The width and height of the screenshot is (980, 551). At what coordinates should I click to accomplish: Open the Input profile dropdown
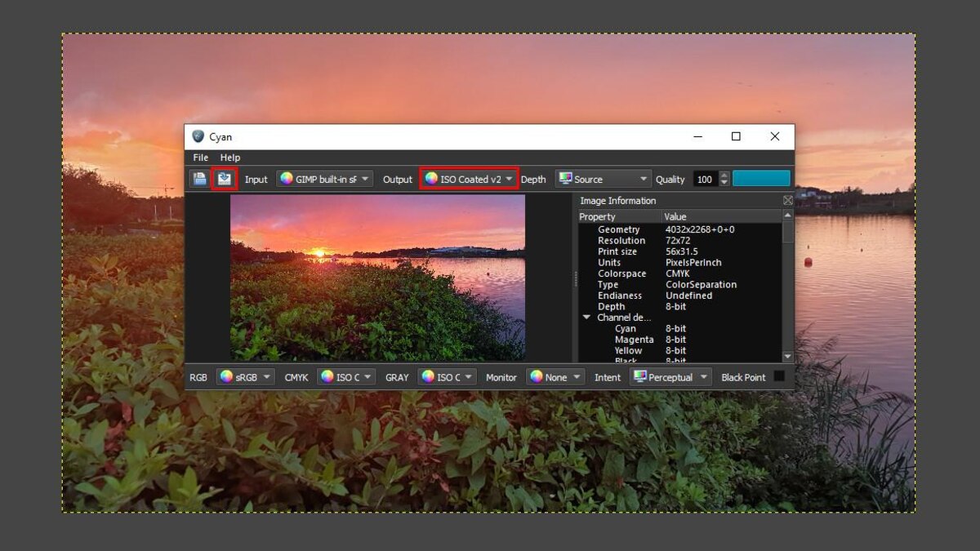(324, 179)
